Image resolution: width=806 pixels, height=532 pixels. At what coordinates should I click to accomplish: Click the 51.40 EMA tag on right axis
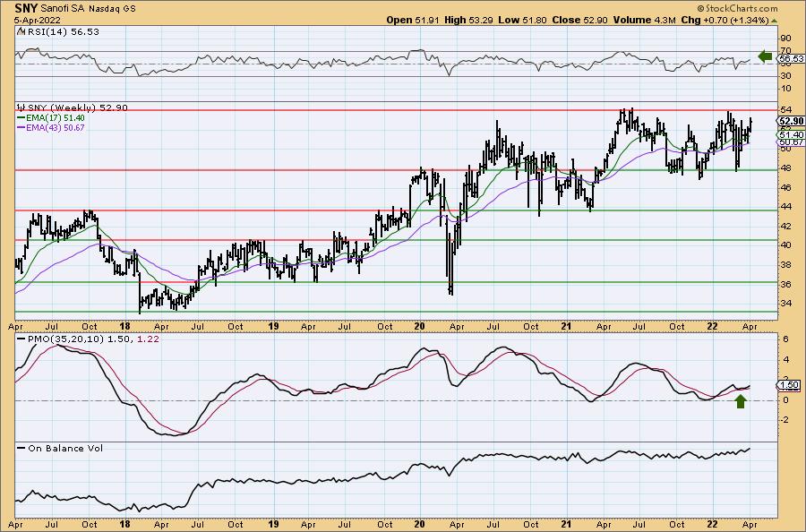tap(791, 134)
